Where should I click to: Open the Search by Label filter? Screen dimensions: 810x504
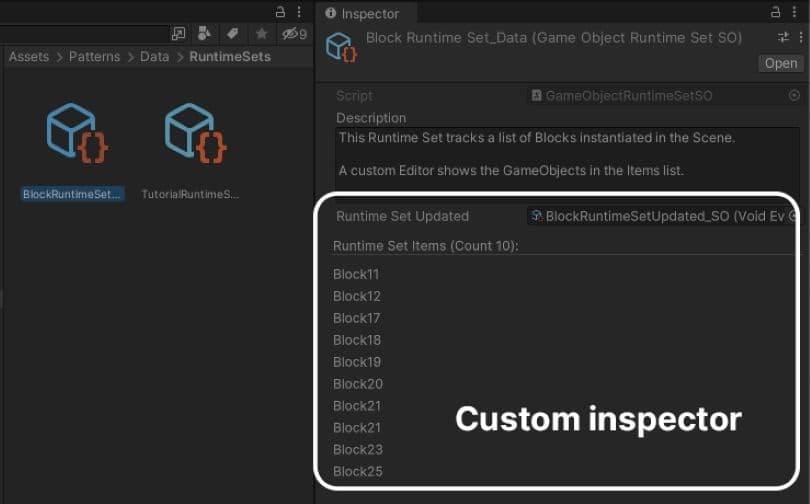232,34
